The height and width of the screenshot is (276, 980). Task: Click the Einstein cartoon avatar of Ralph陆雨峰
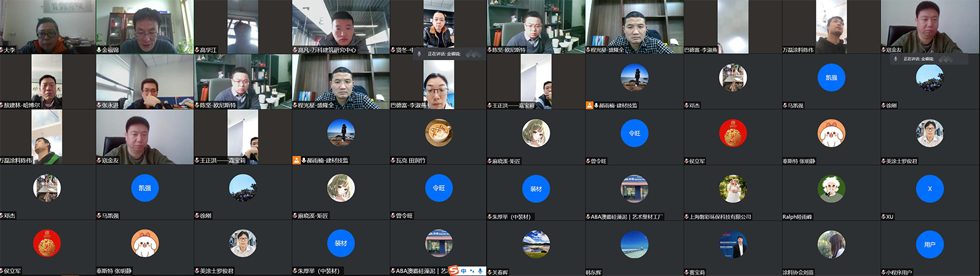pos(831,189)
